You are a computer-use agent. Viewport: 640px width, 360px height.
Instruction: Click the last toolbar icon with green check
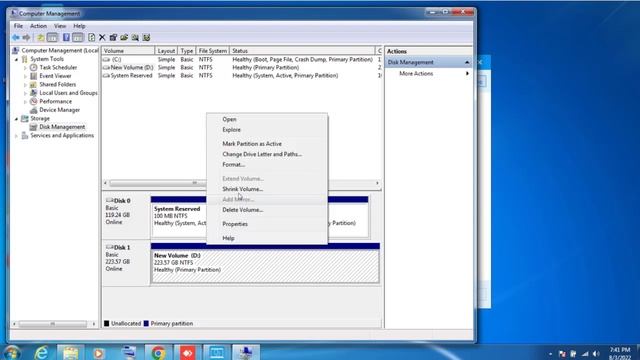(146, 38)
